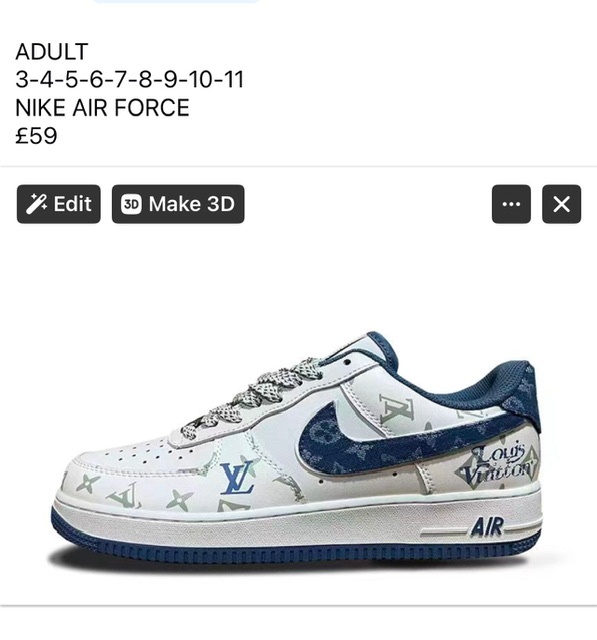Click the Edit button label
The image size is (597, 640).
pyautogui.click(x=73, y=204)
